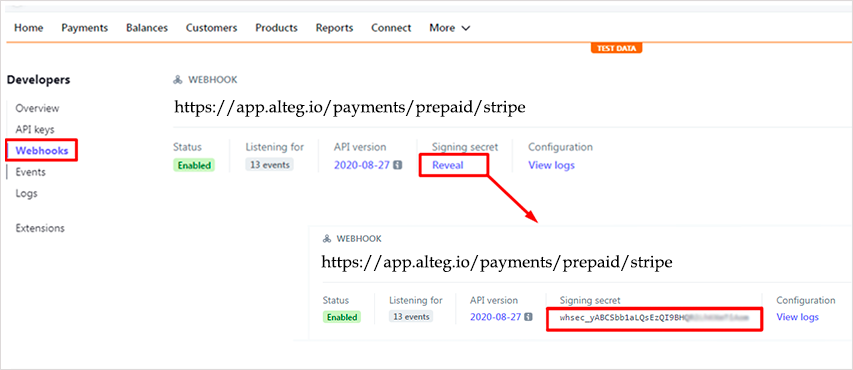This screenshot has width=853, height=370.
Task: Click the Enabled status badge in lower panel
Action: [341, 317]
